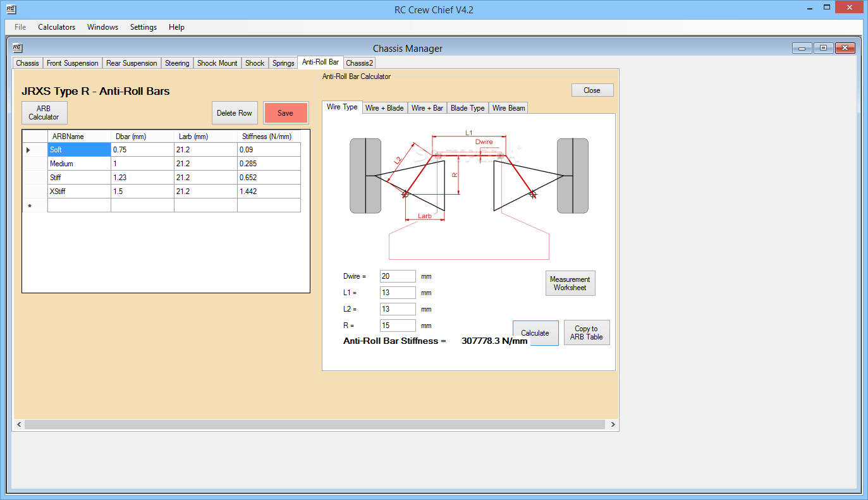
Task: Select the Soft row via its row header arrow
Action: point(35,150)
